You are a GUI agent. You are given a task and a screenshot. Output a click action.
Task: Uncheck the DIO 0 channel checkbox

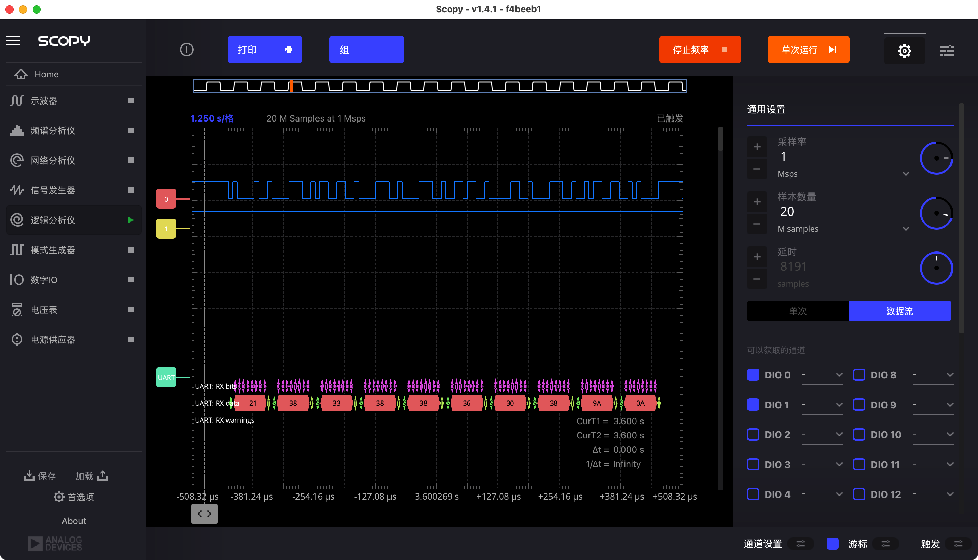753,375
